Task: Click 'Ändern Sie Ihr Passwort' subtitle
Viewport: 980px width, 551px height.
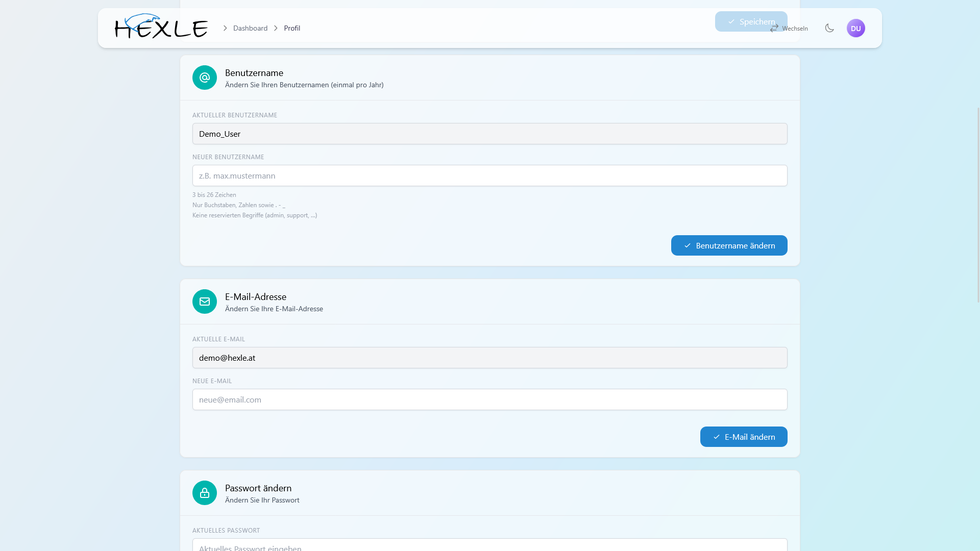Action: click(262, 500)
